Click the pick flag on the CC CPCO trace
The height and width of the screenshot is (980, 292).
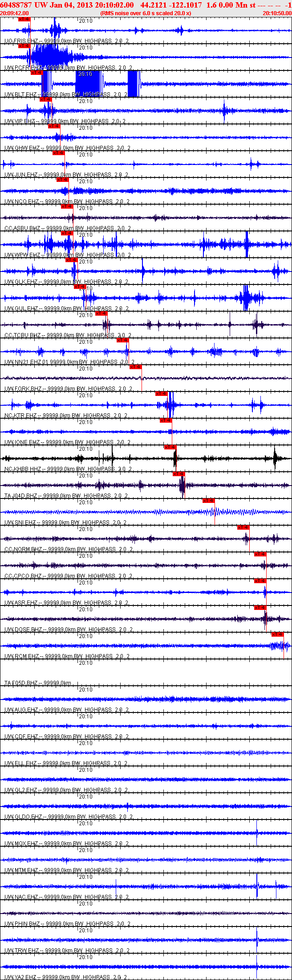260,554
